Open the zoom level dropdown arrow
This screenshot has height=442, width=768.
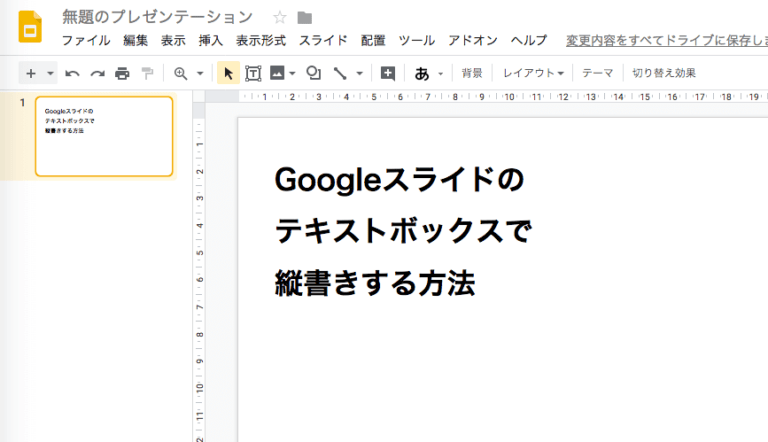coord(200,74)
